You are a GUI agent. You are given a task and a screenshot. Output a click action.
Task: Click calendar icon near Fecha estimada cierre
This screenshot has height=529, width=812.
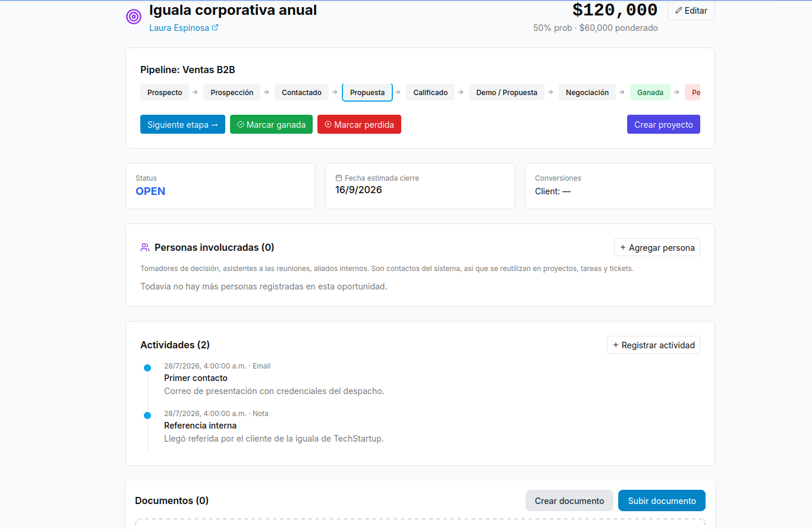coord(339,178)
